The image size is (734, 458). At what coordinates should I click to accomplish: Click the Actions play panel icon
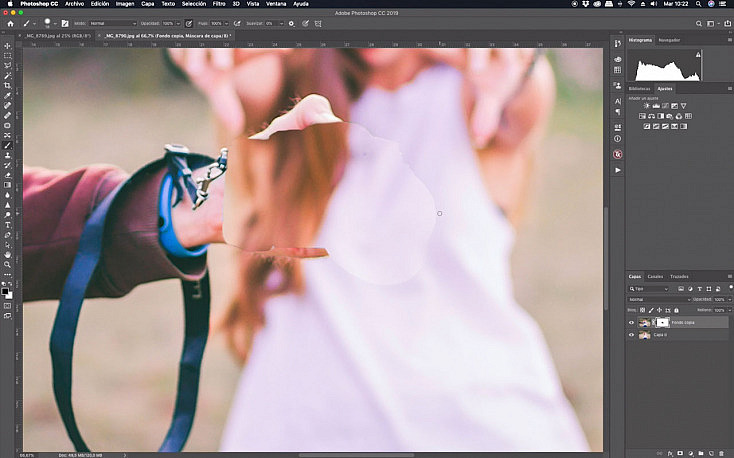(617, 170)
